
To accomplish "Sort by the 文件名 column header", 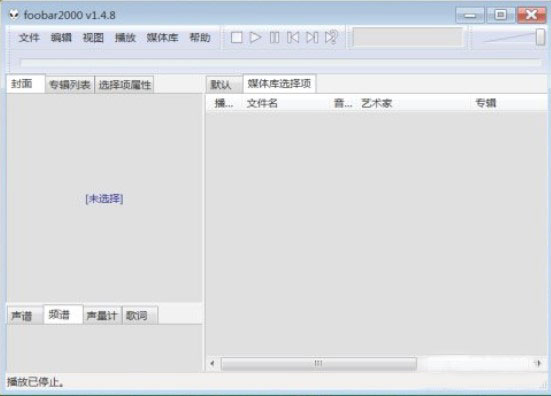I will pyautogui.click(x=262, y=103).
